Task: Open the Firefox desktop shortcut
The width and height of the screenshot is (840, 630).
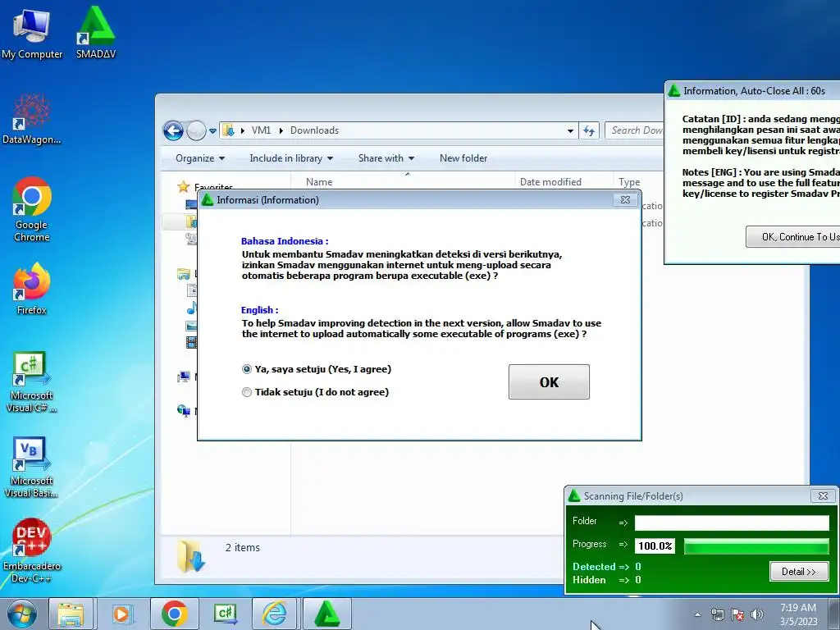Action: click(x=32, y=290)
